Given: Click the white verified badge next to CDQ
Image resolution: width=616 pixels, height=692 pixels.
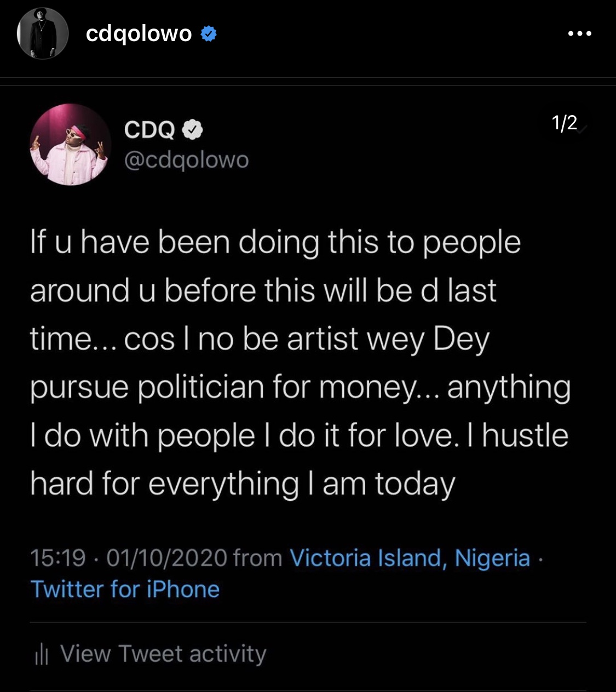Looking at the screenshot, I should (192, 130).
